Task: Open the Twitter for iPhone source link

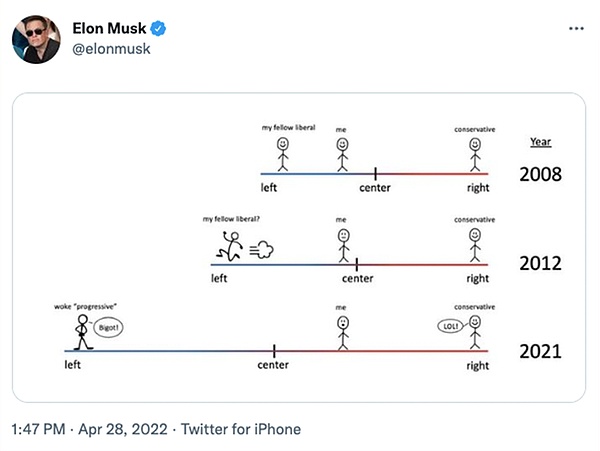Action: [238, 429]
